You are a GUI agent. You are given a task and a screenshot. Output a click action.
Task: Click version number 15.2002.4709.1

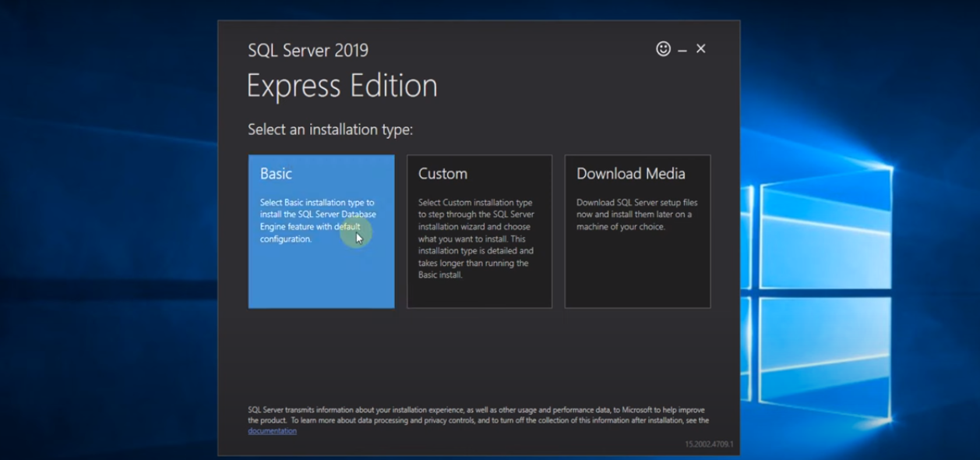[x=709, y=444]
